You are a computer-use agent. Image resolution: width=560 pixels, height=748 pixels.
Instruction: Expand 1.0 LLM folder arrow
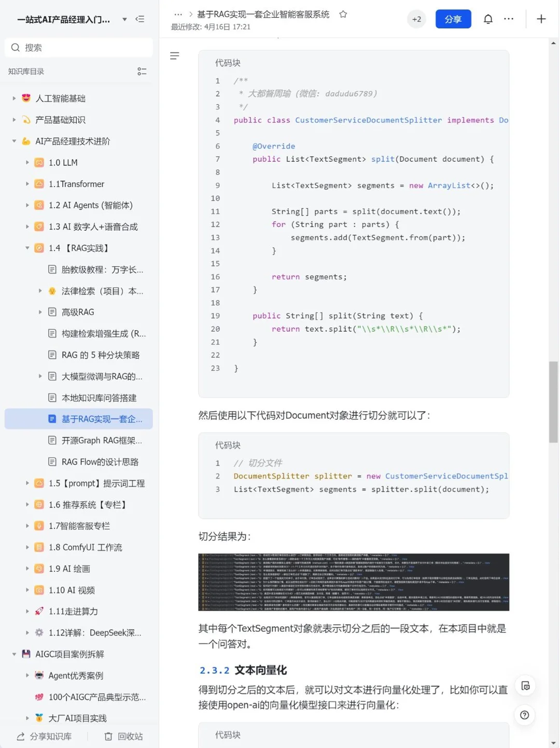coord(27,162)
